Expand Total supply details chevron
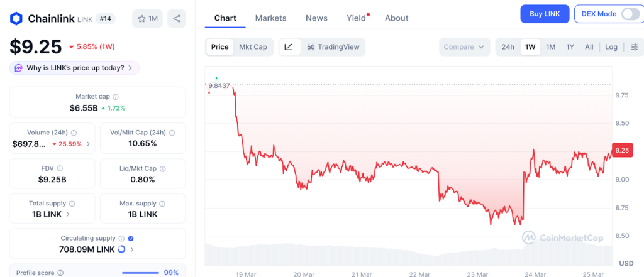Image resolution: width=644 pixels, height=277 pixels. coord(68,214)
